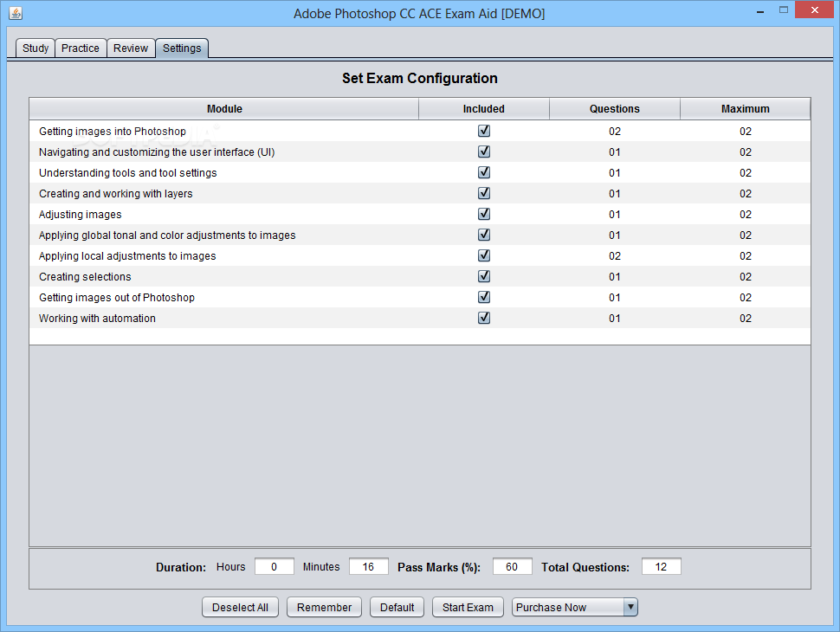Click Maximum value for Getting images out of Photoshop

(746, 297)
